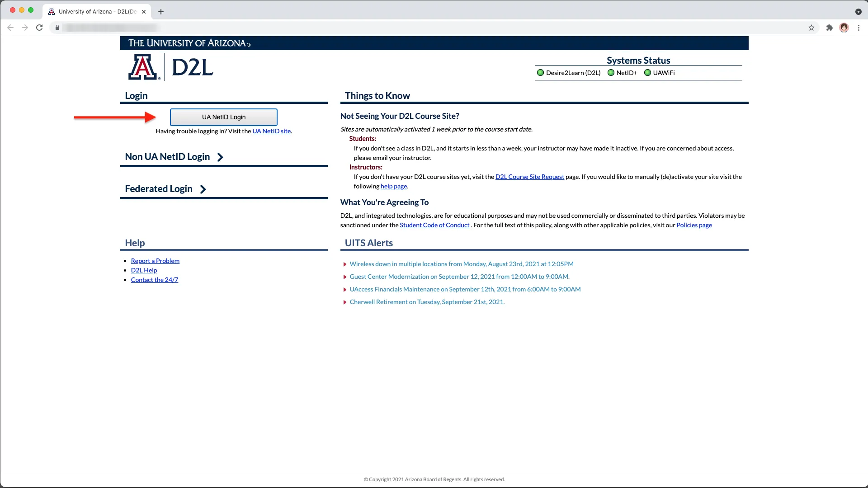Open the Contact the 24/7 link
This screenshot has width=868, height=488.
click(155, 280)
